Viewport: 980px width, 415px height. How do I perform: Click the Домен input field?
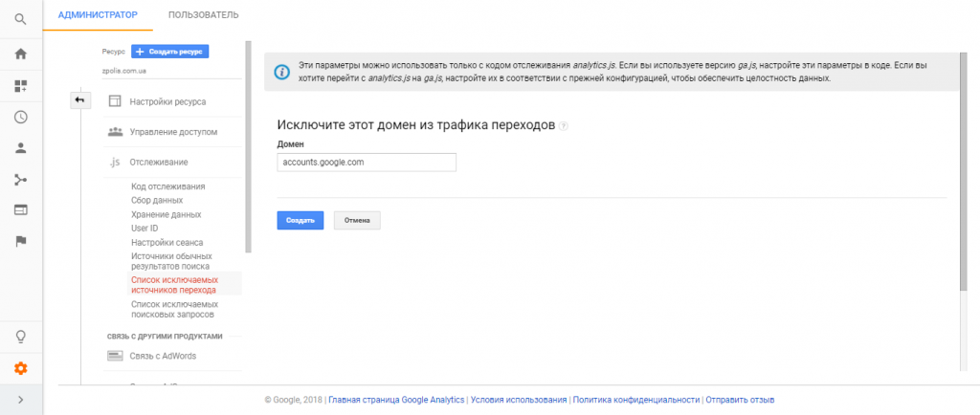point(366,163)
